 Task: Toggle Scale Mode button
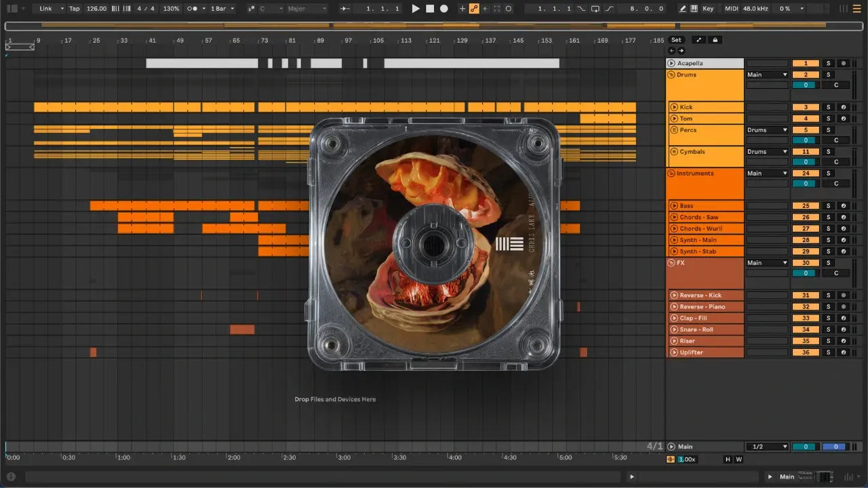tap(251, 9)
